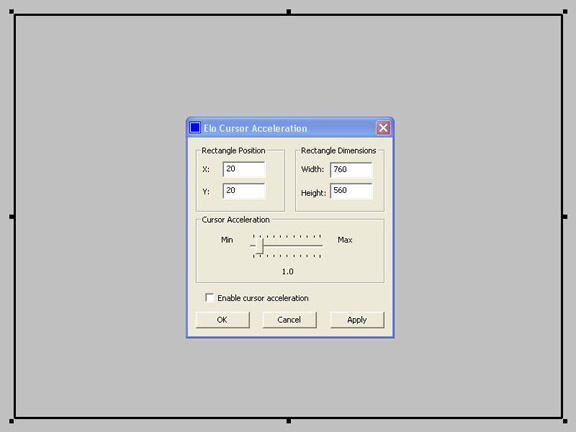Select the rectangle's bottom-left corner handle
Image resolution: width=576 pixels, height=432 pixels.
coord(11,421)
